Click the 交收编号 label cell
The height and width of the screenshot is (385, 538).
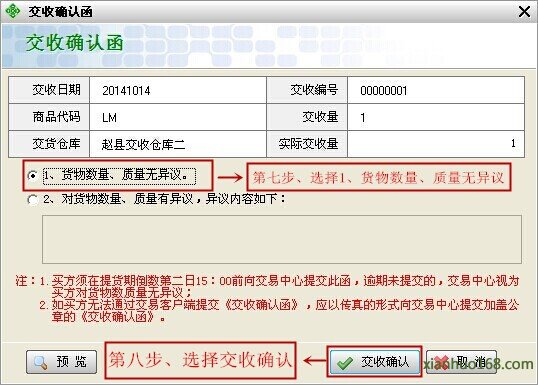click(307, 90)
